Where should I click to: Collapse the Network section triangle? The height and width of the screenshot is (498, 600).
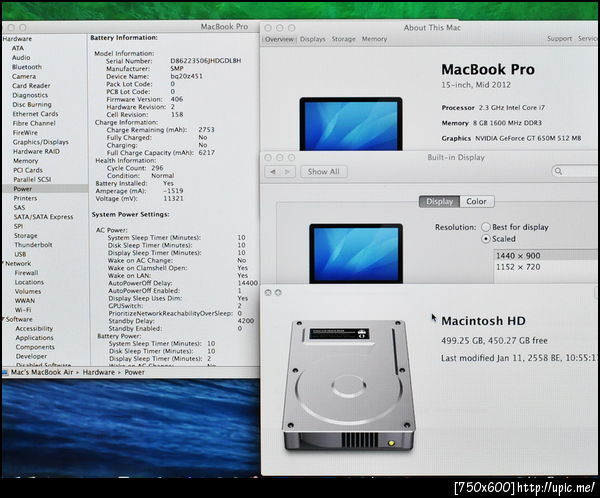[3, 263]
